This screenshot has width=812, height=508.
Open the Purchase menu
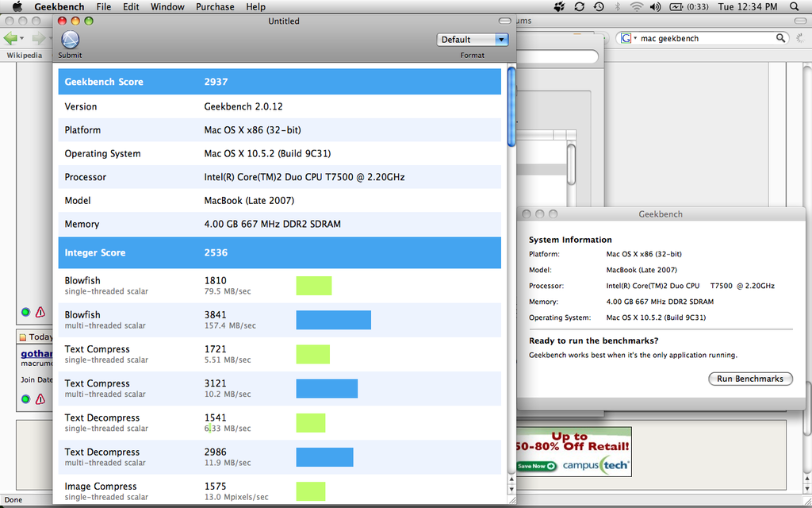pos(215,6)
